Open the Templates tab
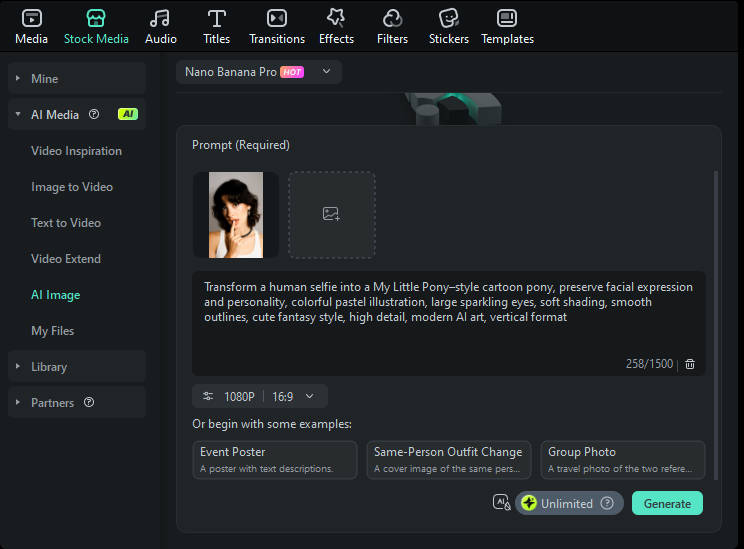Screen dimensions: 744x549 point(507,27)
